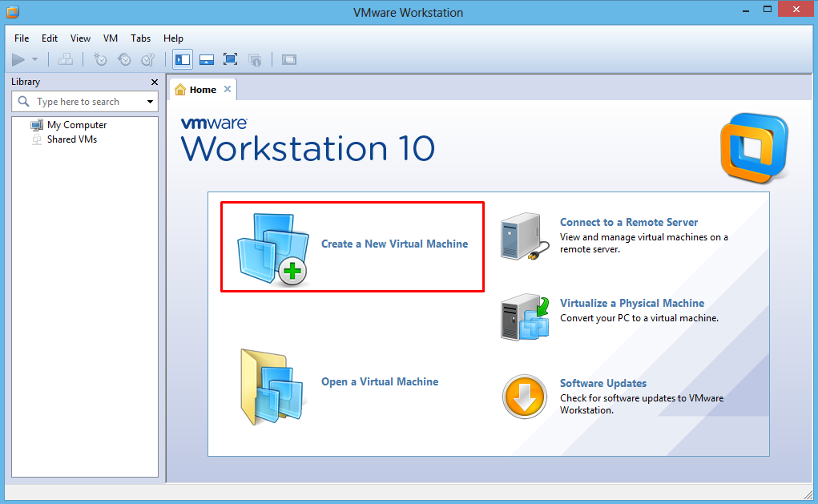This screenshot has height=504, width=818.
Task: Open the Help menu
Action: [x=173, y=38]
